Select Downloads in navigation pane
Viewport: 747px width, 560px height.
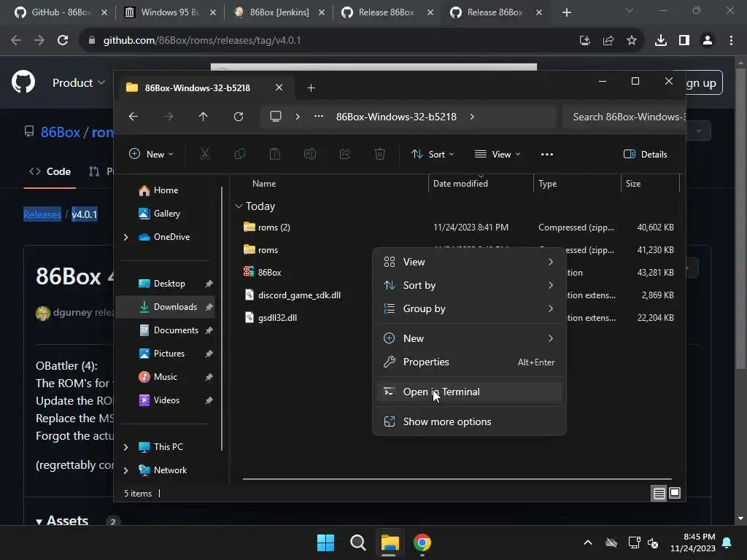click(166, 307)
